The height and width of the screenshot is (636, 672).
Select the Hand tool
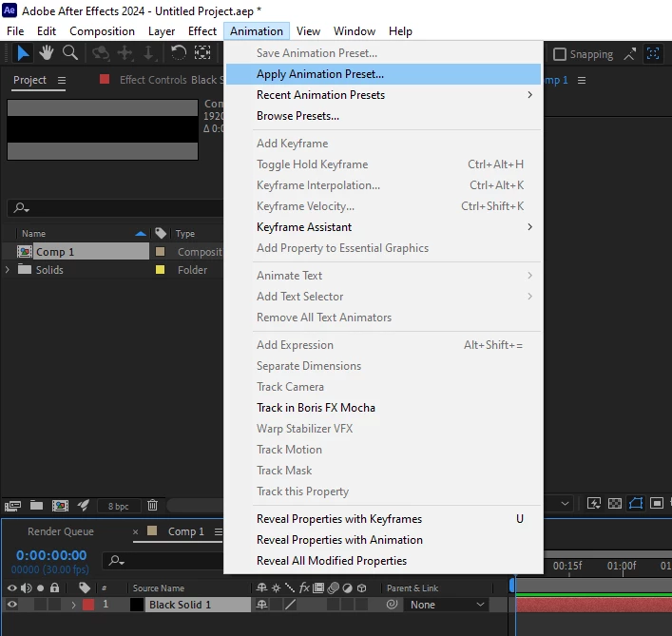tap(47, 53)
